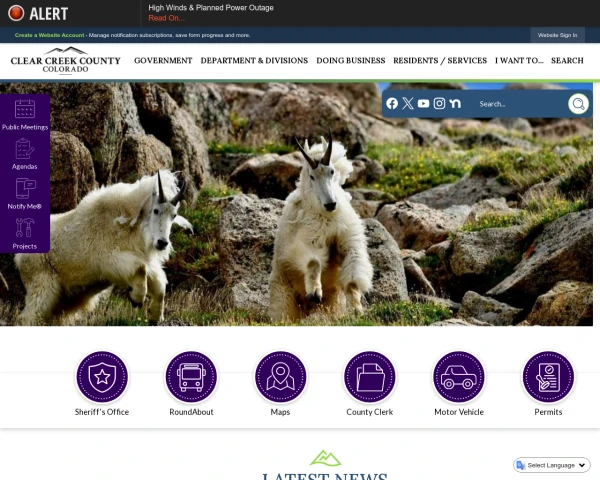Open the Doing Business menu
This screenshot has width=600, height=480.
click(351, 60)
